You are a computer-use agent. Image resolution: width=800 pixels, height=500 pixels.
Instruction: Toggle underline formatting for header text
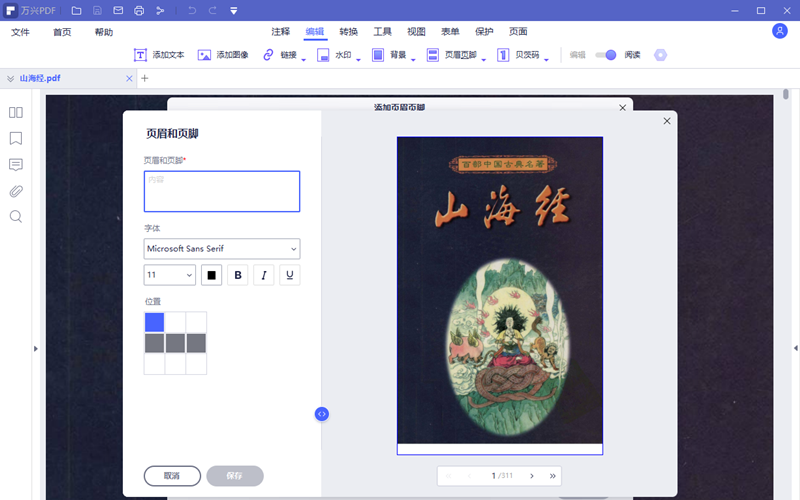[290, 275]
